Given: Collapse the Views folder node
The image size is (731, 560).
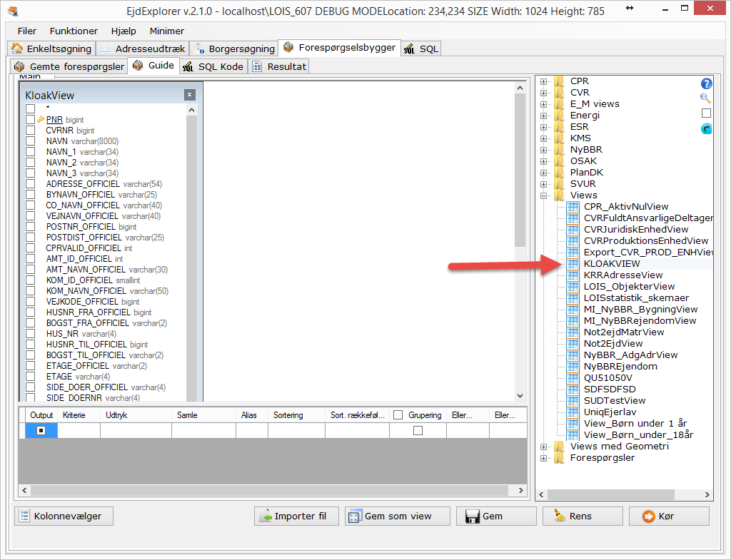Looking at the screenshot, I should pyautogui.click(x=544, y=195).
